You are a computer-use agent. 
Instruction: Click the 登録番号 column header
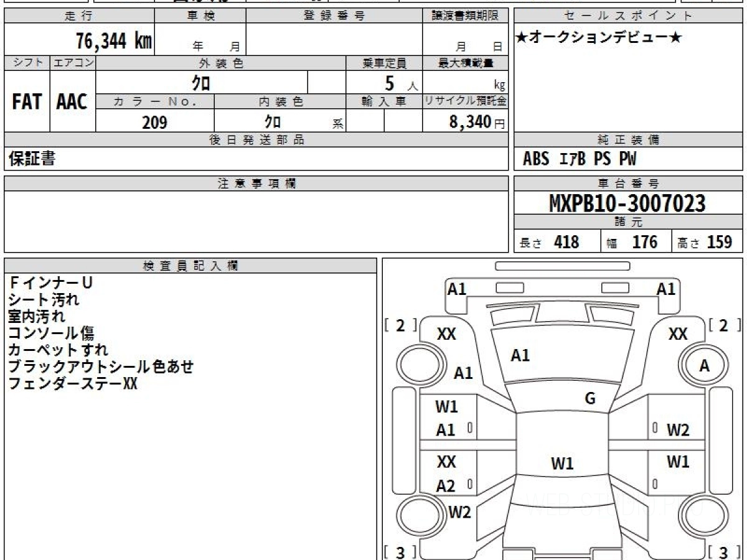(x=334, y=16)
